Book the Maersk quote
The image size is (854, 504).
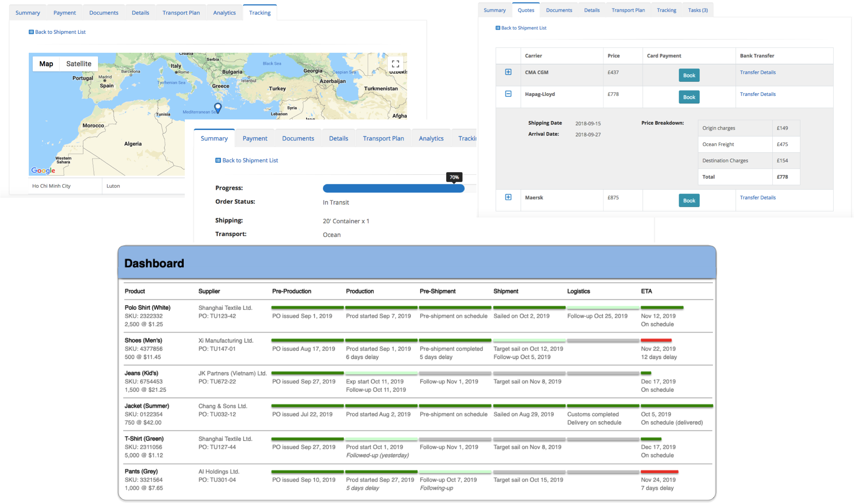(x=689, y=201)
